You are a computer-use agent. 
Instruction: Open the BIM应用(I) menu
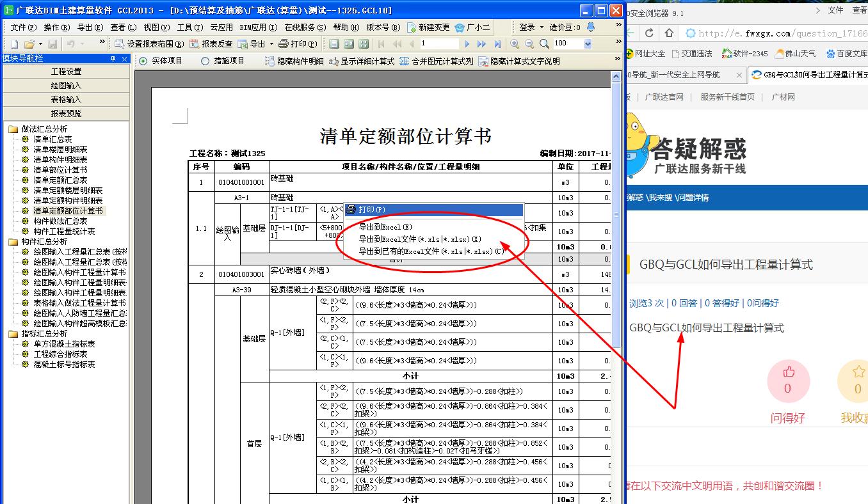[x=258, y=28]
